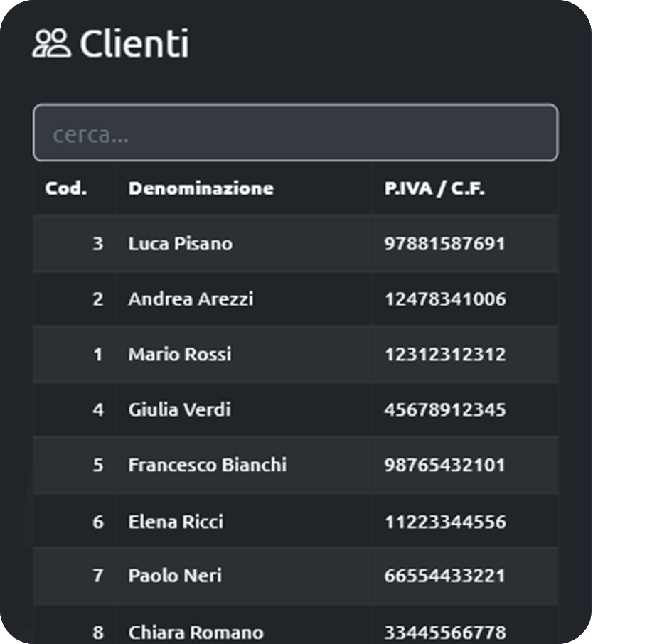Click VAT number 97881587691
Image resolution: width=657 pixels, height=644 pixels.
444,244
